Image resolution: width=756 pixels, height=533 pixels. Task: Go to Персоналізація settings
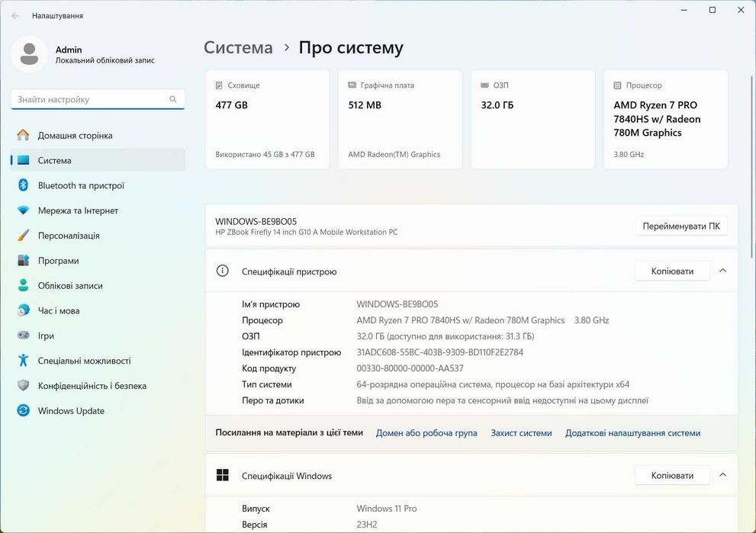point(98,236)
